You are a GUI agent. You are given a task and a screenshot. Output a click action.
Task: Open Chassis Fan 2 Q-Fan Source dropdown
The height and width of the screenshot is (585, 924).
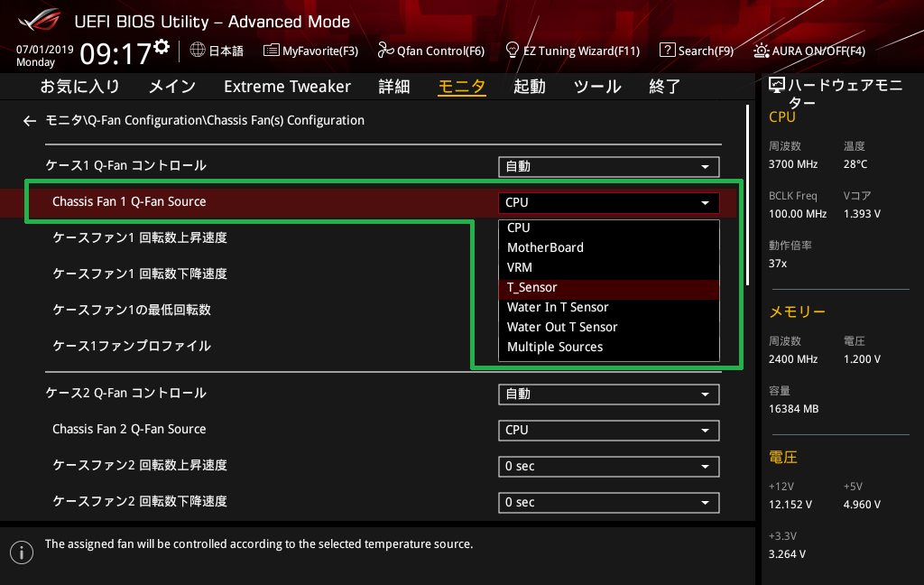[609, 431]
